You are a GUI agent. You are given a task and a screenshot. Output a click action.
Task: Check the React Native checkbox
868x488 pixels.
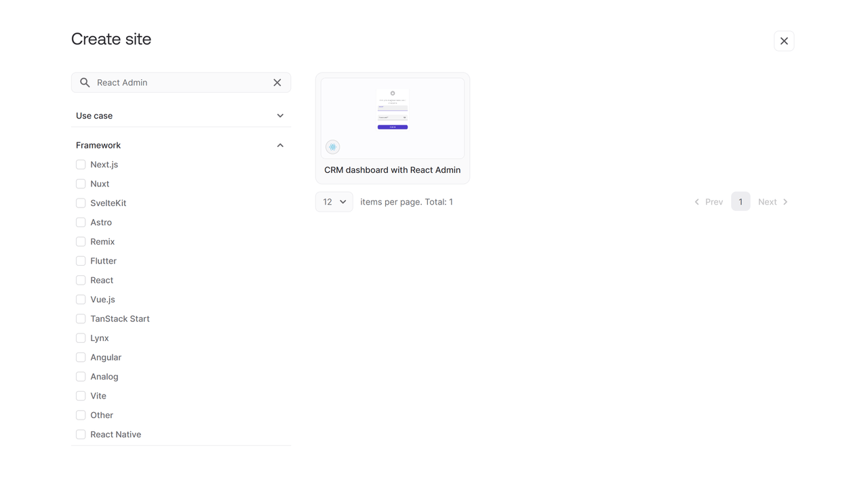point(81,434)
